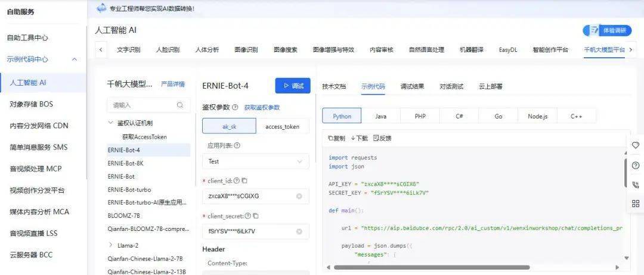The image size is (644, 275).
Task: Switch to 示例代码 tab
Action: pyautogui.click(x=373, y=86)
